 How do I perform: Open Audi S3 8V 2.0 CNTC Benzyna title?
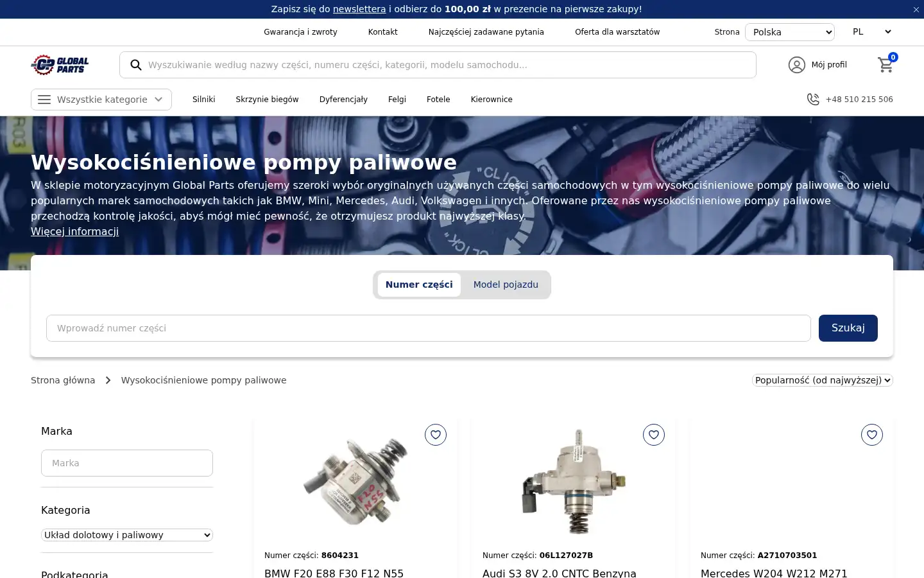click(560, 573)
